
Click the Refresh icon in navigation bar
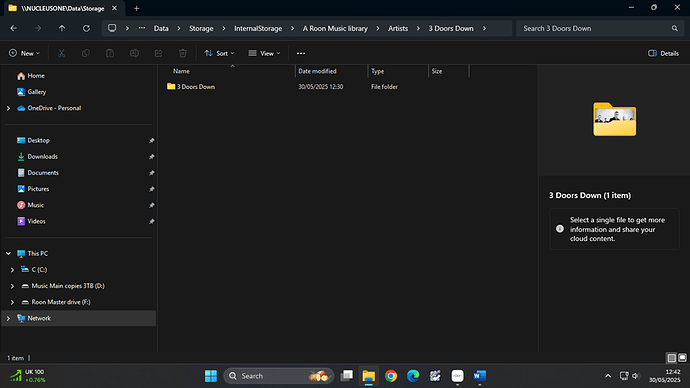[86, 28]
